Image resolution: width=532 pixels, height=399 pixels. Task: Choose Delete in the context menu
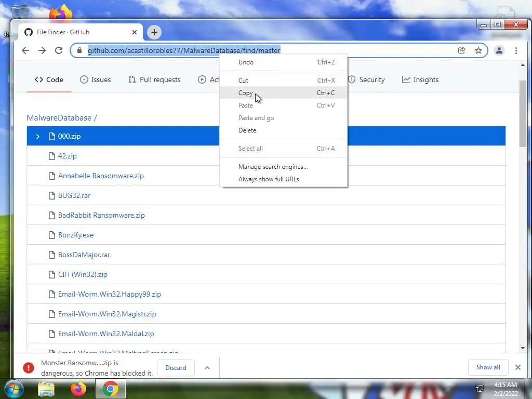coord(284,130)
